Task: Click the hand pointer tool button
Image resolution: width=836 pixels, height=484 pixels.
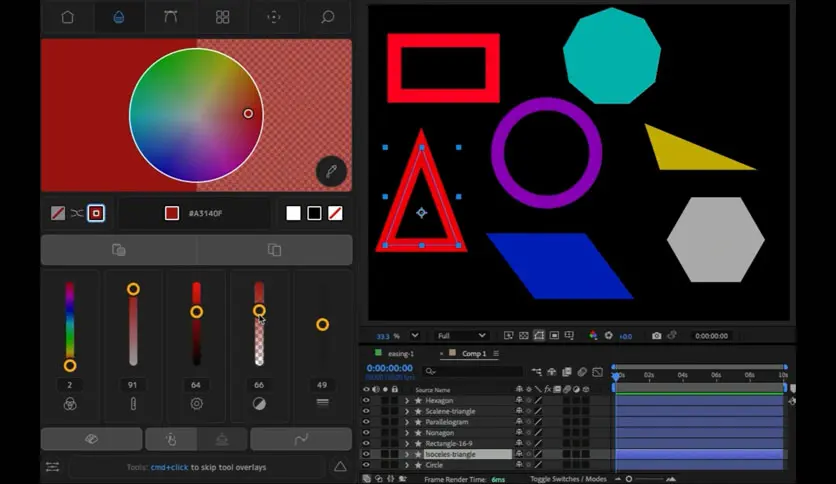Action: 171,439
